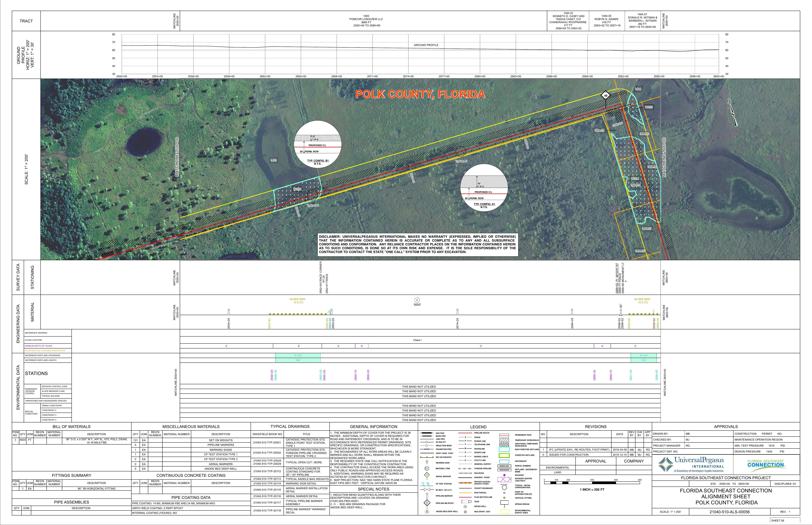The image size is (812, 525).
Task: Click the HDD Entry/Exit crossed-circle symbol
Action: [465, 512]
